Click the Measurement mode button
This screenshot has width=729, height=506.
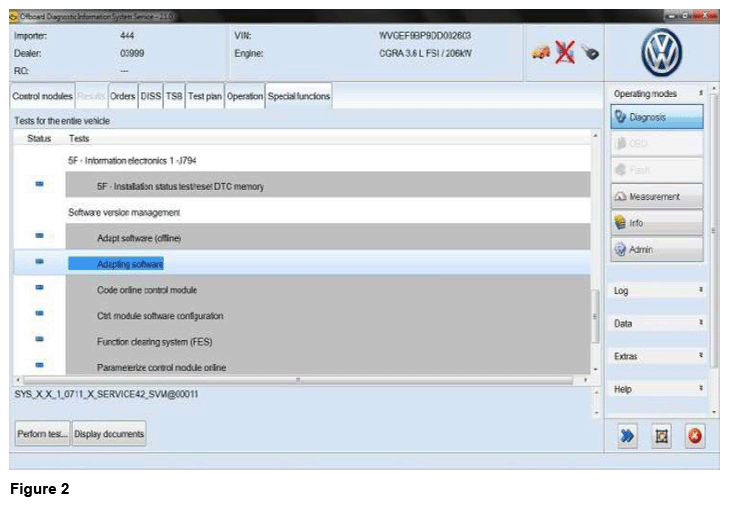pos(657,196)
